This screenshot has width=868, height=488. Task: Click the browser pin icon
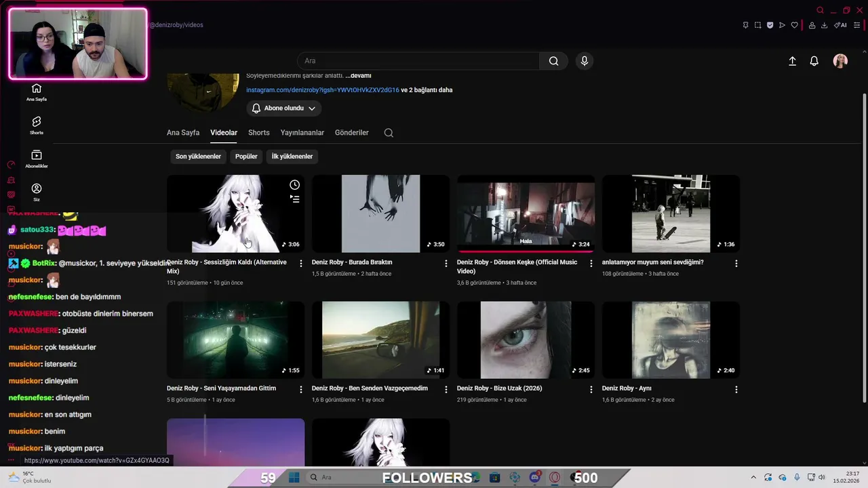pyautogui.click(x=745, y=25)
